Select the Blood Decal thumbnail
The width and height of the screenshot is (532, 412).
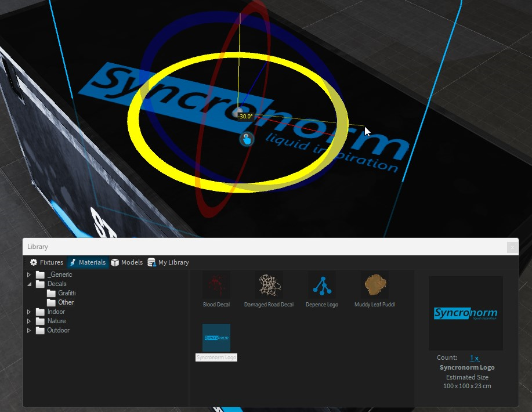[216, 285]
